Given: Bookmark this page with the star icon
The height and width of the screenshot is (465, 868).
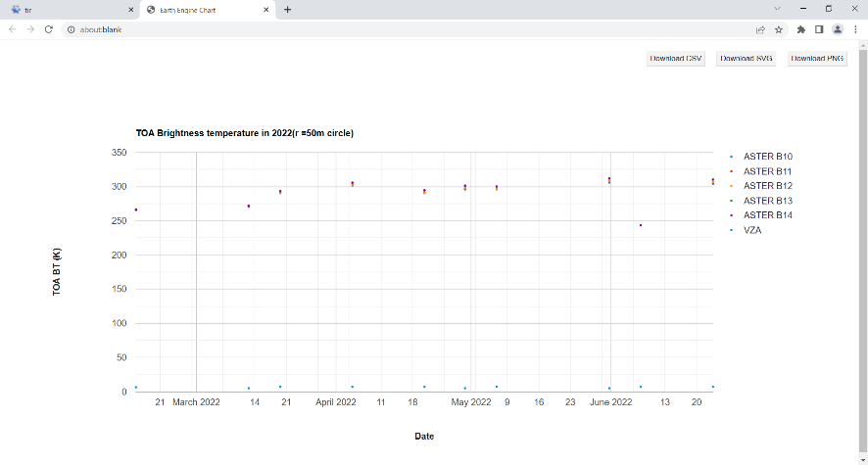Looking at the screenshot, I should (x=779, y=29).
